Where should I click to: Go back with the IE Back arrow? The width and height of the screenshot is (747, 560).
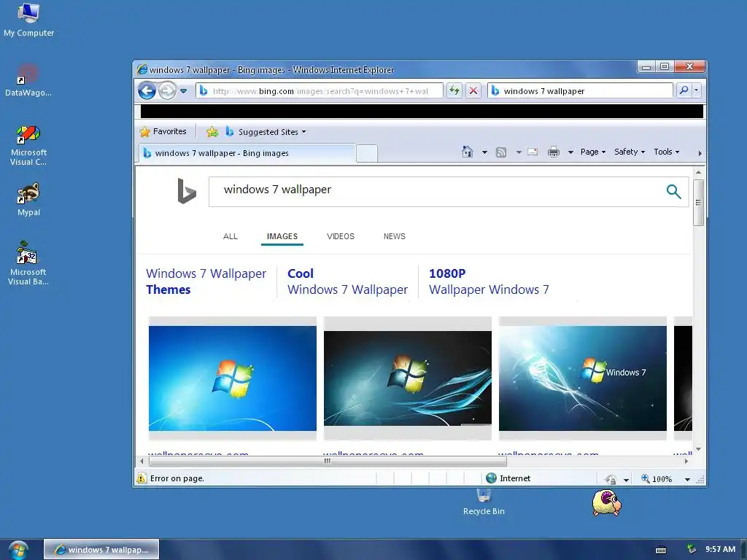click(147, 90)
